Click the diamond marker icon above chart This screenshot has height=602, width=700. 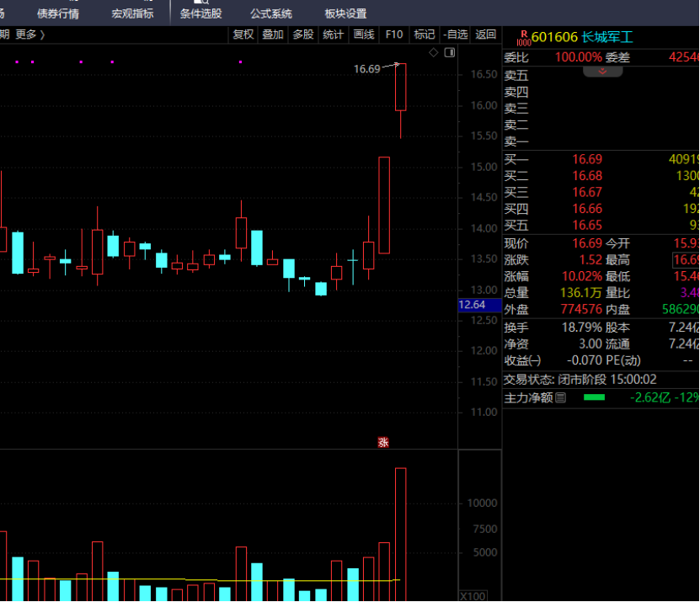coord(434,52)
